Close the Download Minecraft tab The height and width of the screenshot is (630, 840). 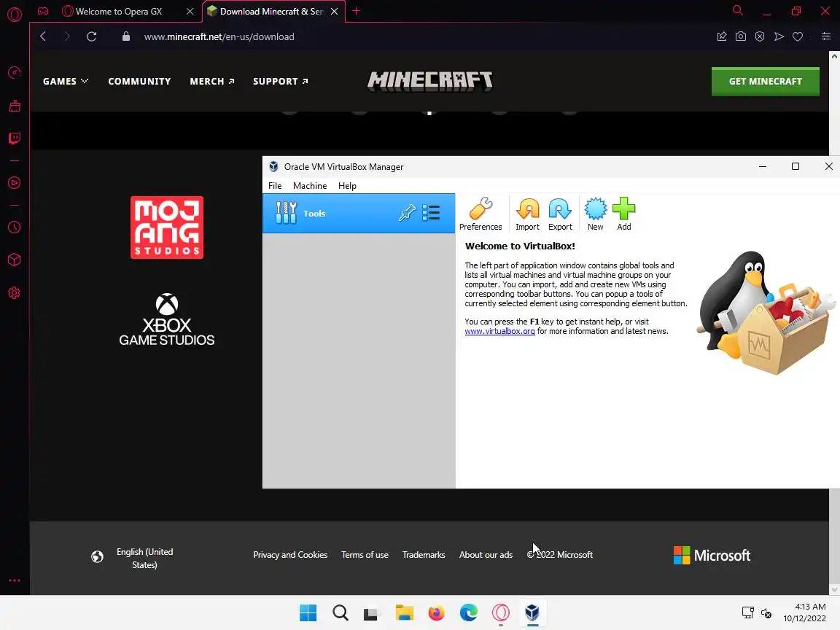pyautogui.click(x=334, y=11)
